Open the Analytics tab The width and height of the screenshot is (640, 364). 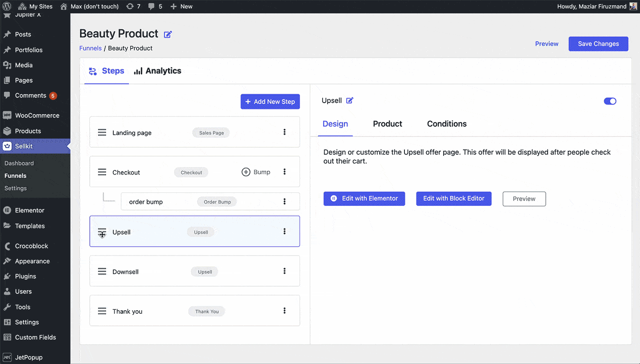pyautogui.click(x=163, y=71)
